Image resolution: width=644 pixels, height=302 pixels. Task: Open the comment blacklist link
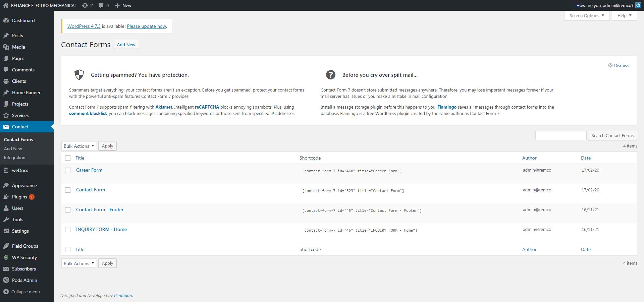click(x=88, y=114)
